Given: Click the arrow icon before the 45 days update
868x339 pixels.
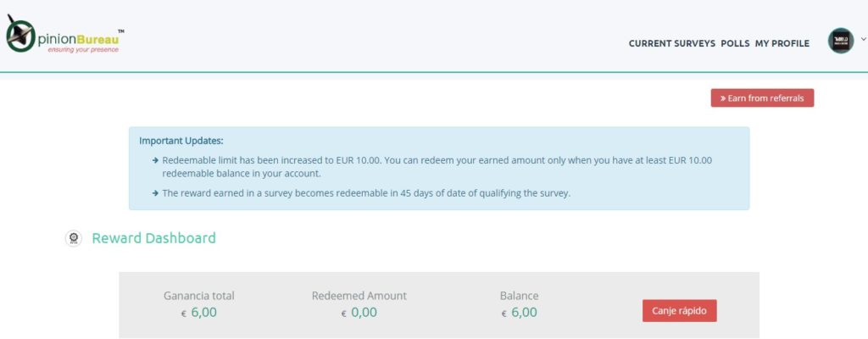Looking at the screenshot, I should pyautogui.click(x=155, y=193).
